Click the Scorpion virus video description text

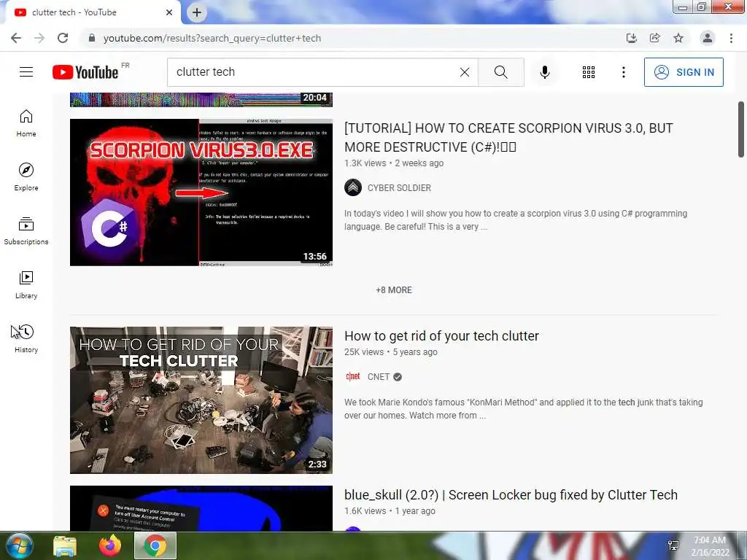tap(516, 220)
